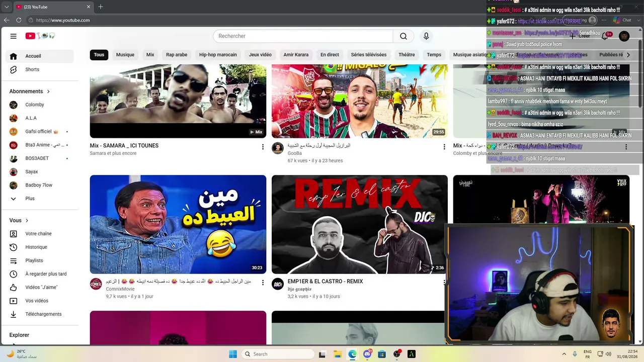Open options menu for the ComnixMovie video
The image size is (644, 362).
tap(263, 283)
